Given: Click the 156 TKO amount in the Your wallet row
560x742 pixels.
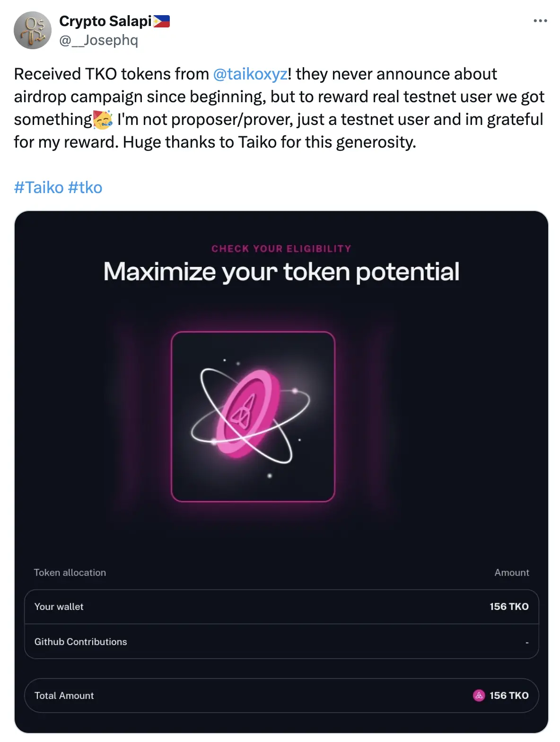Looking at the screenshot, I should [x=509, y=607].
